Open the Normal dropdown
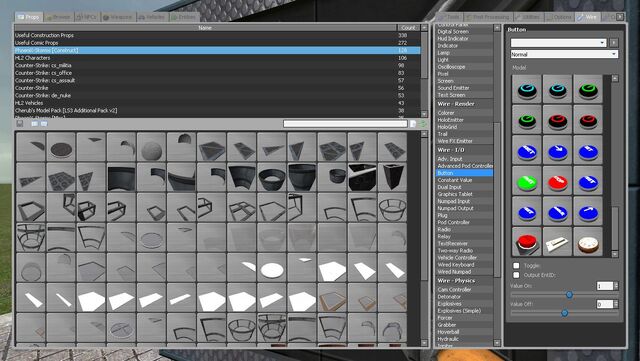The height and width of the screenshot is (361, 640). pyautogui.click(x=564, y=54)
